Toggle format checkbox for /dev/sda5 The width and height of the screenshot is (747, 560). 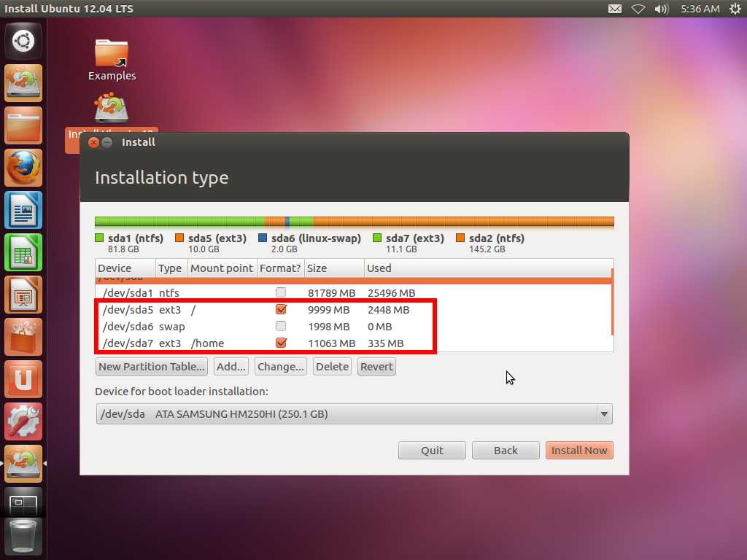[281, 309]
